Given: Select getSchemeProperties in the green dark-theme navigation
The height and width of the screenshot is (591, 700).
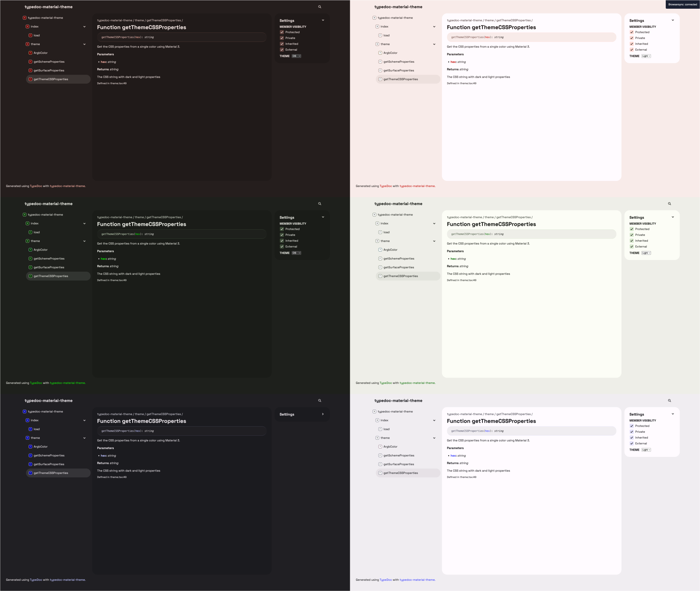Looking at the screenshot, I should 49,258.
